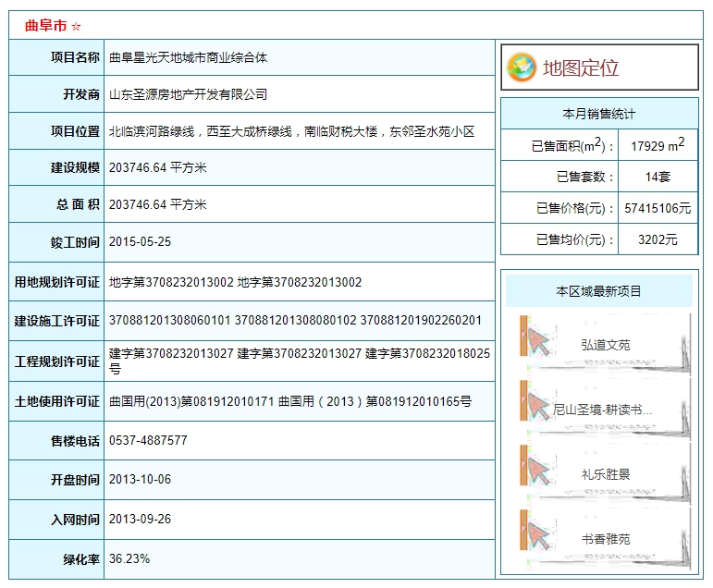Click network entry date 2013-09-26
Image resolution: width=713 pixels, height=588 pixels.
[140, 520]
